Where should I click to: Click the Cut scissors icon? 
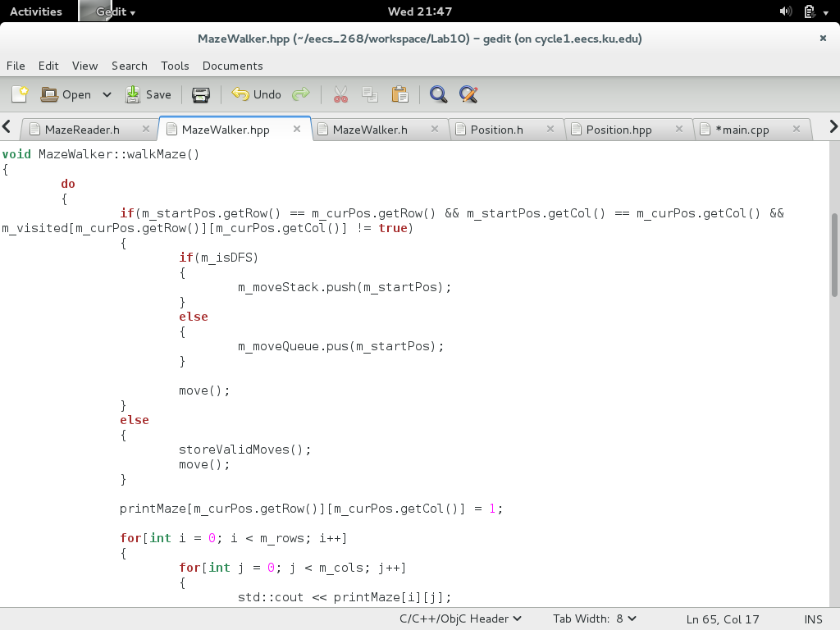click(x=341, y=94)
